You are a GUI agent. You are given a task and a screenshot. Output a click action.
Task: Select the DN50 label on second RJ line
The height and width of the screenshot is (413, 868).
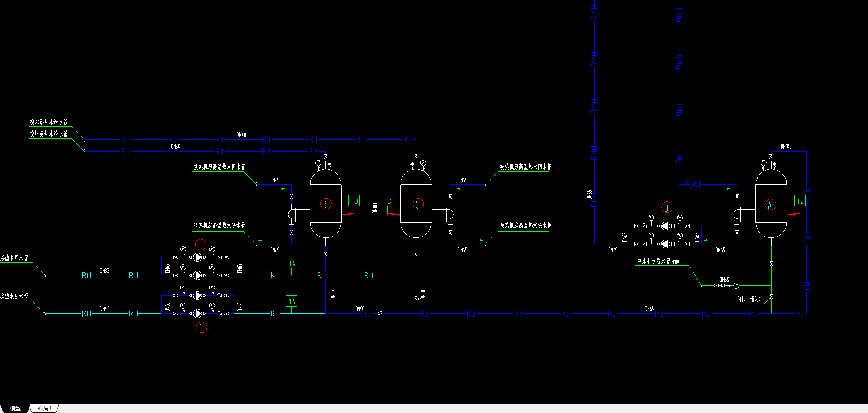coord(175,147)
